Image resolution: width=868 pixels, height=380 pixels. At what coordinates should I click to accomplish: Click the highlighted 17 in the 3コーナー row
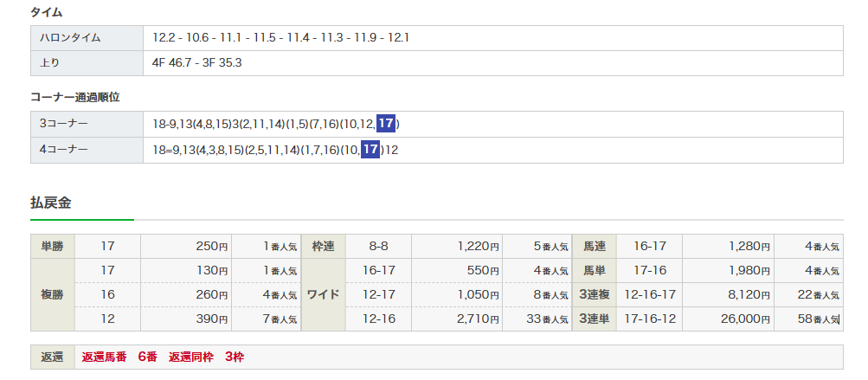pyautogui.click(x=386, y=124)
